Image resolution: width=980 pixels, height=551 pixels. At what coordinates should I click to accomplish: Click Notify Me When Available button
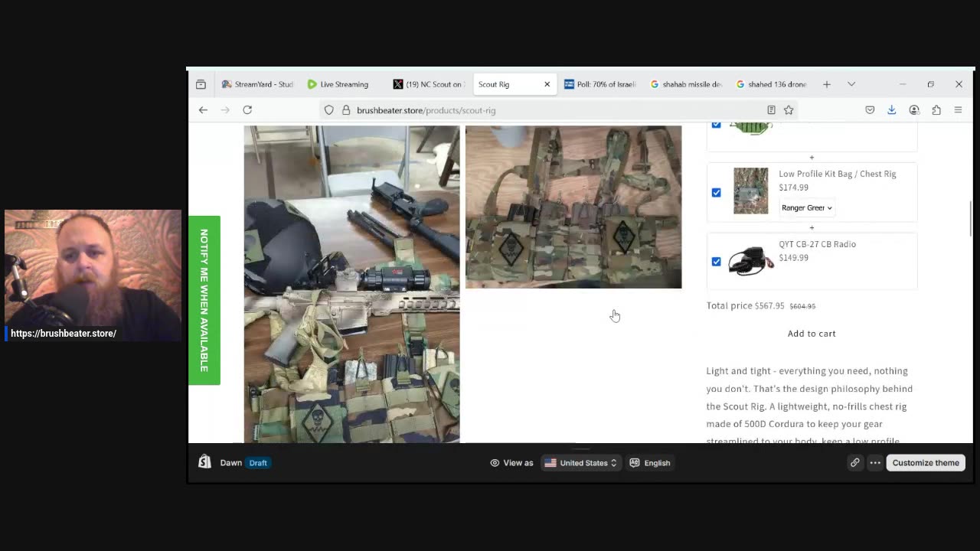pyautogui.click(x=204, y=300)
